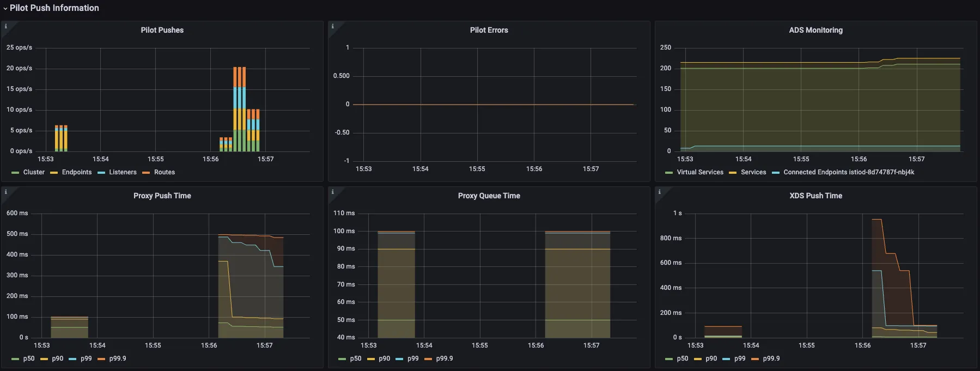Open the XDS Push Time panel title menu
Image resolution: width=980 pixels, height=371 pixels.
pyautogui.click(x=815, y=196)
